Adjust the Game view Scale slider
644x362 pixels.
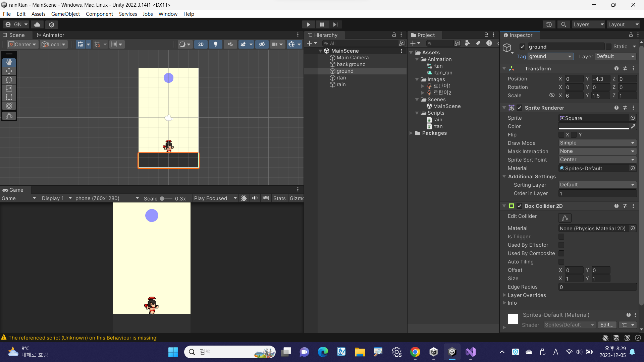point(166,198)
